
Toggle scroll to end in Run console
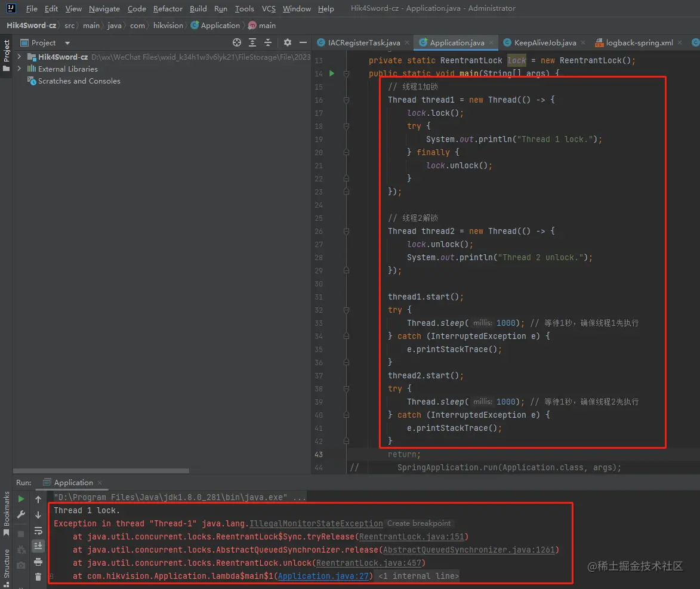pyautogui.click(x=38, y=545)
